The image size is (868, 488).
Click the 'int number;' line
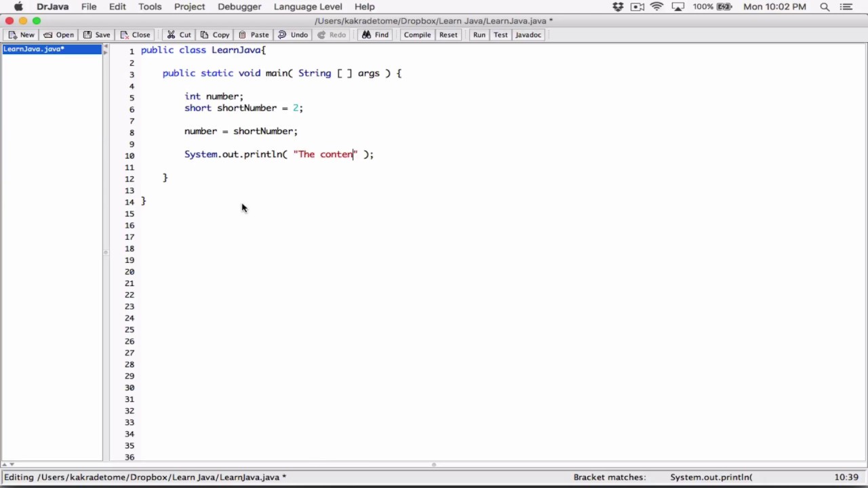[x=214, y=96]
